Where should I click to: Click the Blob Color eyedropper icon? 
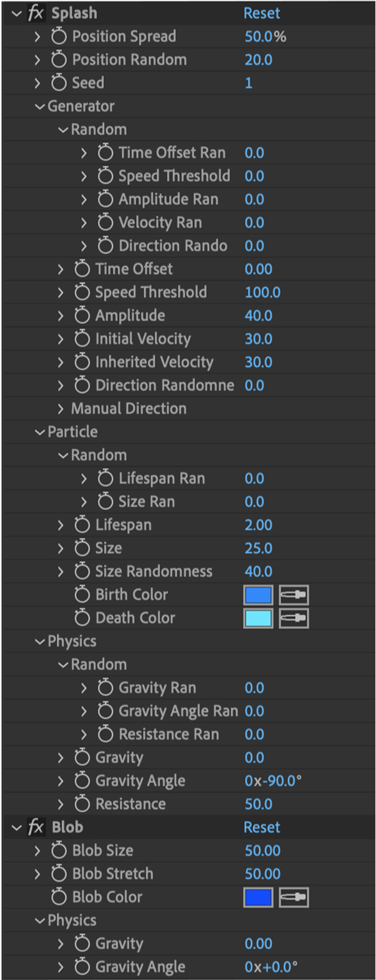(x=293, y=897)
